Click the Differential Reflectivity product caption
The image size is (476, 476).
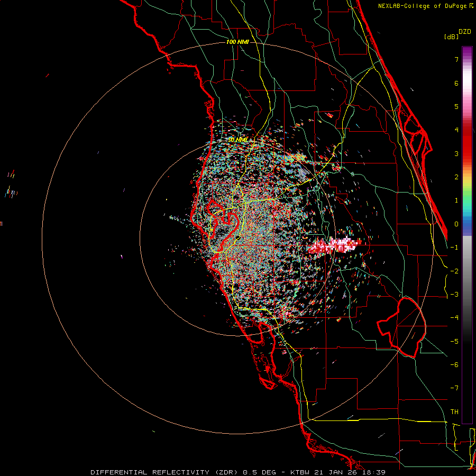point(237,472)
